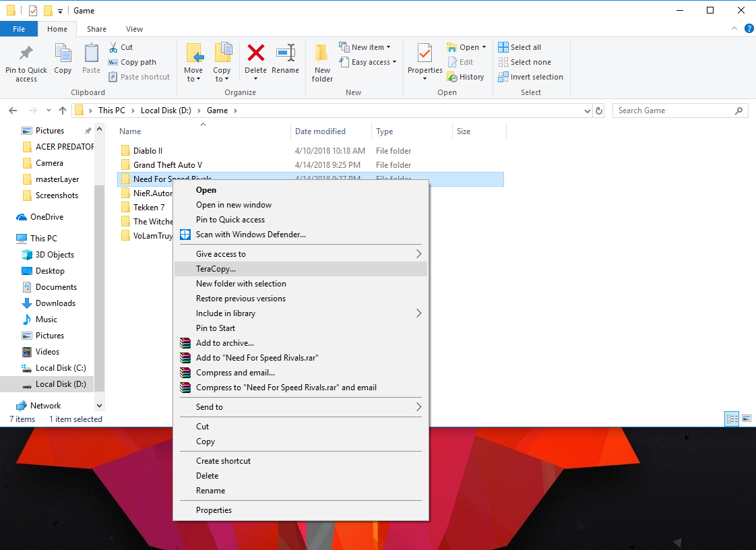
Task: Open the File tab
Action: tap(19, 29)
